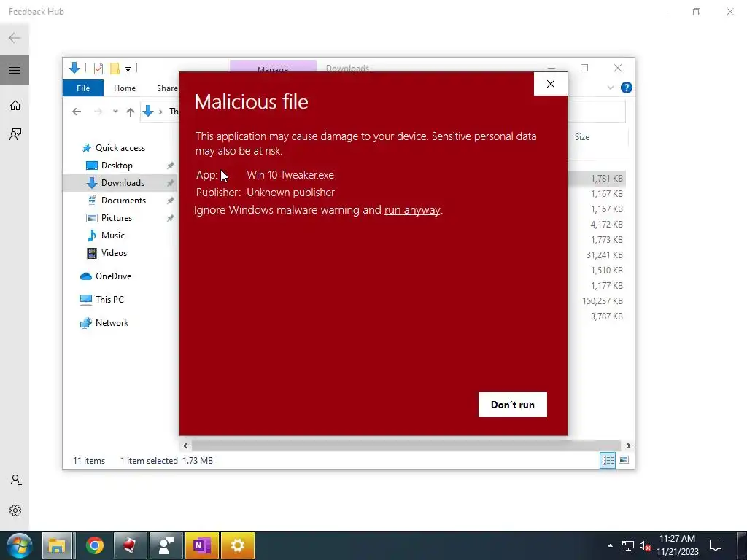Screen dimensions: 747x560
Task: Close the Malicious file dialog
Action: tap(551, 84)
